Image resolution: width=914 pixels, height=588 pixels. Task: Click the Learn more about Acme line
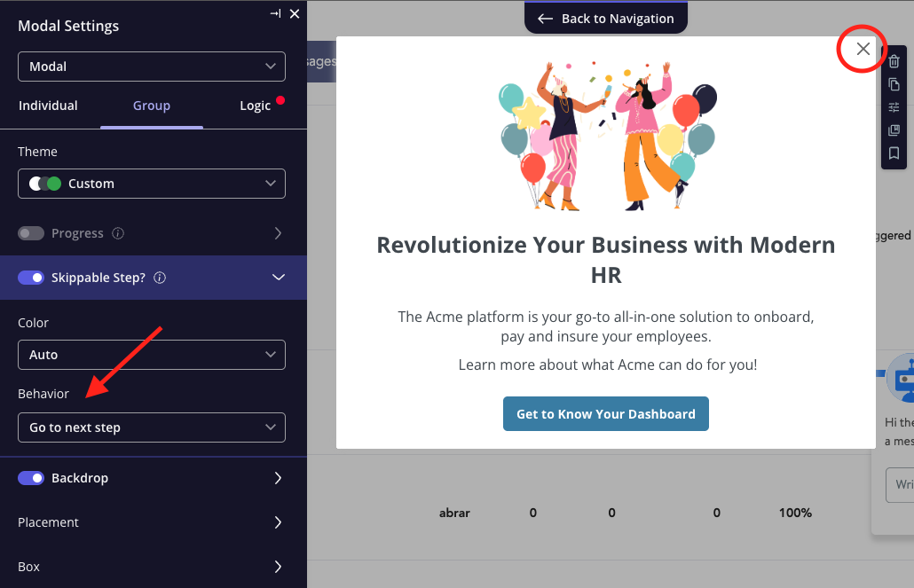tap(607, 365)
